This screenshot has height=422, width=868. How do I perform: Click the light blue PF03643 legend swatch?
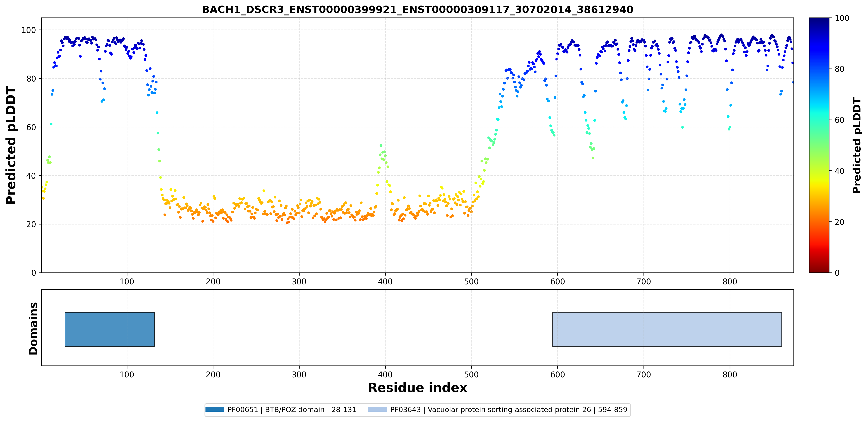pos(377,409)
